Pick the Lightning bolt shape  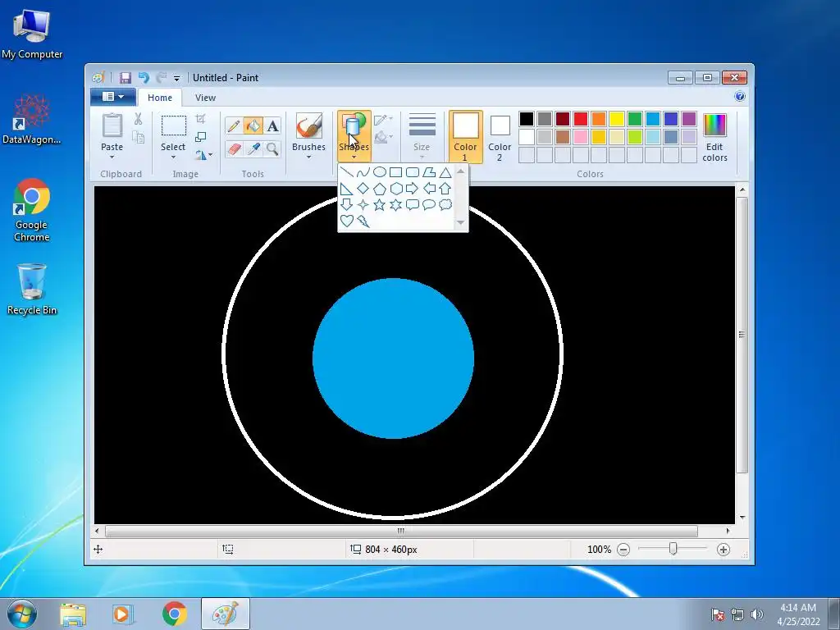pyautogui.click(x=363, y=221)
